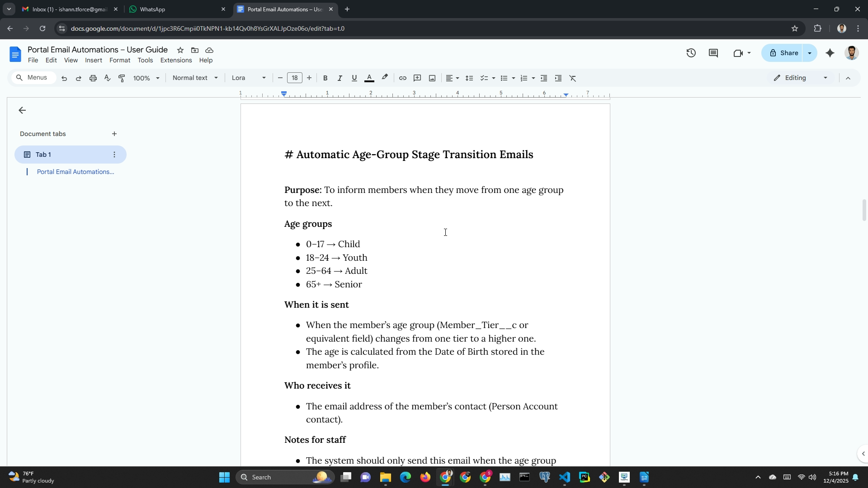Image resolution: width=868 pixels, height=488 pixels.
Task: Open version history clock icon
Action: tap(691, 53)
